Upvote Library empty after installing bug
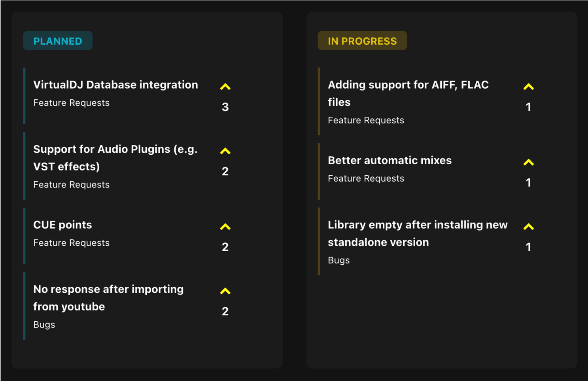 point(528,227)
